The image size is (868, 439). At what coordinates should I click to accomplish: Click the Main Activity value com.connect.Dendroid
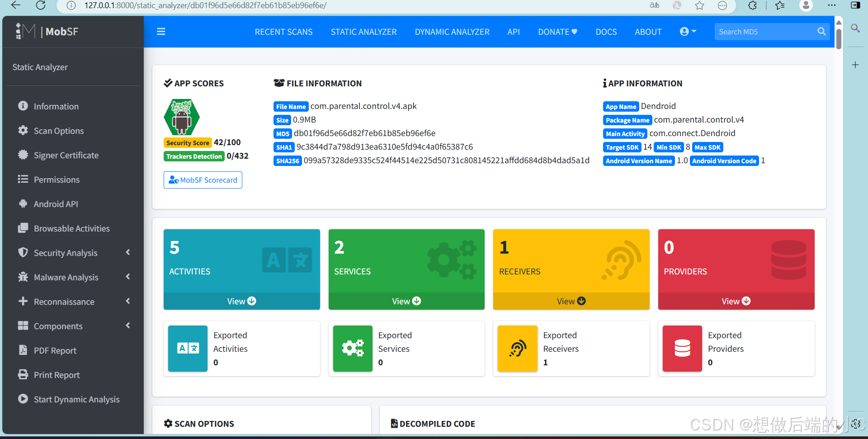tap(692, 133)
